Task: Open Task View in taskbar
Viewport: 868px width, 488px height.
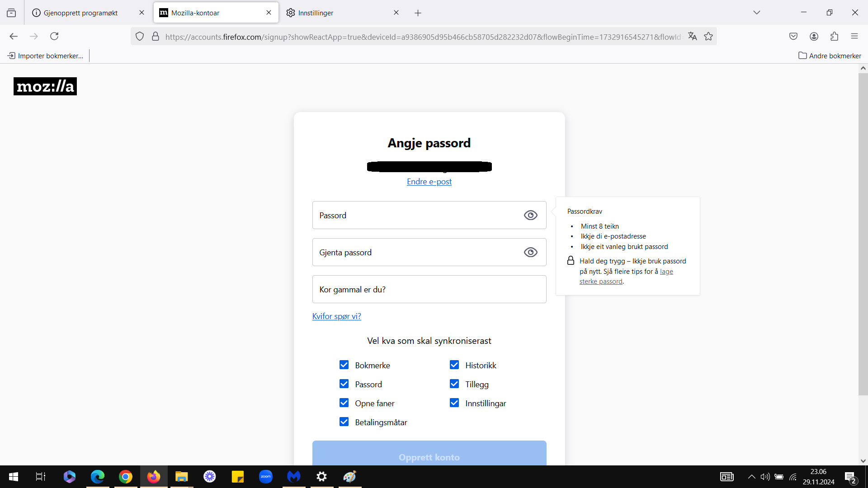Action: click(41, 477)
